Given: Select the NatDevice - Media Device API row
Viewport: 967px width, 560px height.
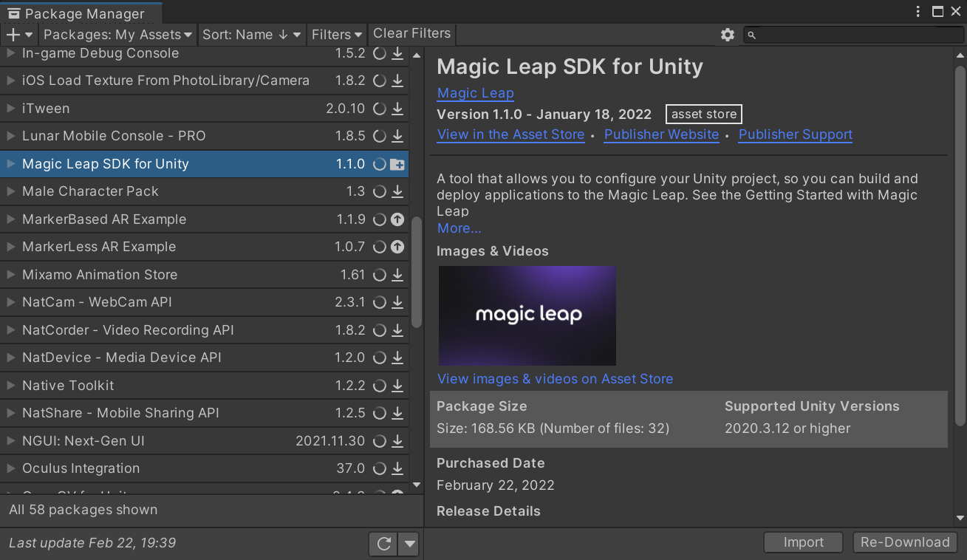Looking at the screenshot, I should pyautogui.click(x=205, y=358).
